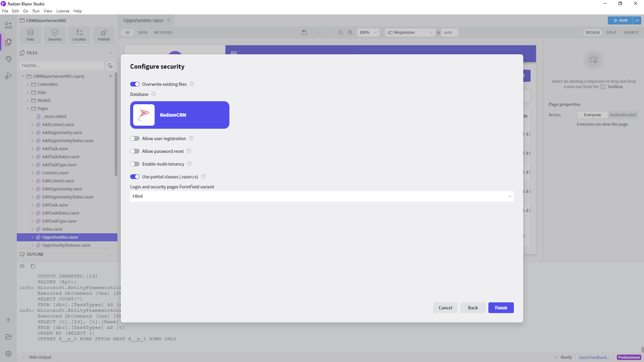
Task: Switch to SOURCE view tab
Action: [631, 33]
